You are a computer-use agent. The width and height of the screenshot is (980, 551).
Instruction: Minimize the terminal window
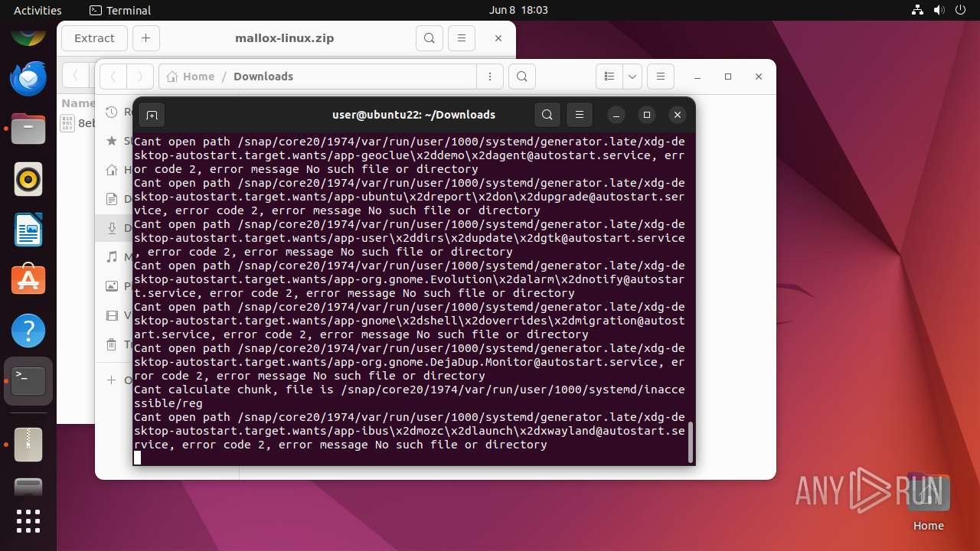click(x=616, y=115)
